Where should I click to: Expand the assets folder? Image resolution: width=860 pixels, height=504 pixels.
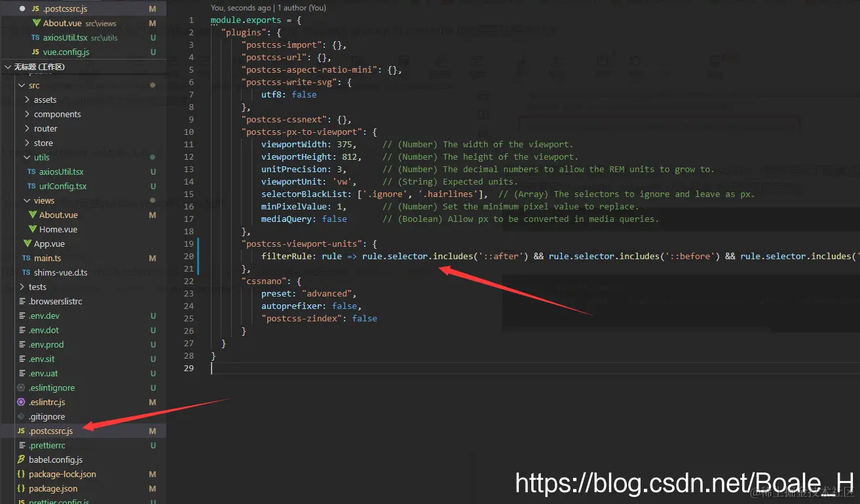(x=27, y=99)
